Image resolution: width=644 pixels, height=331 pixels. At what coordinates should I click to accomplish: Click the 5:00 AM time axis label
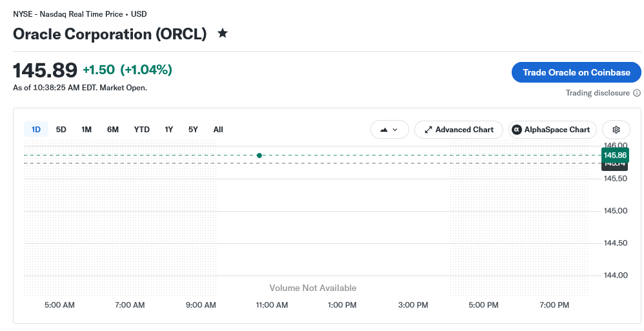tap(59, 305)
